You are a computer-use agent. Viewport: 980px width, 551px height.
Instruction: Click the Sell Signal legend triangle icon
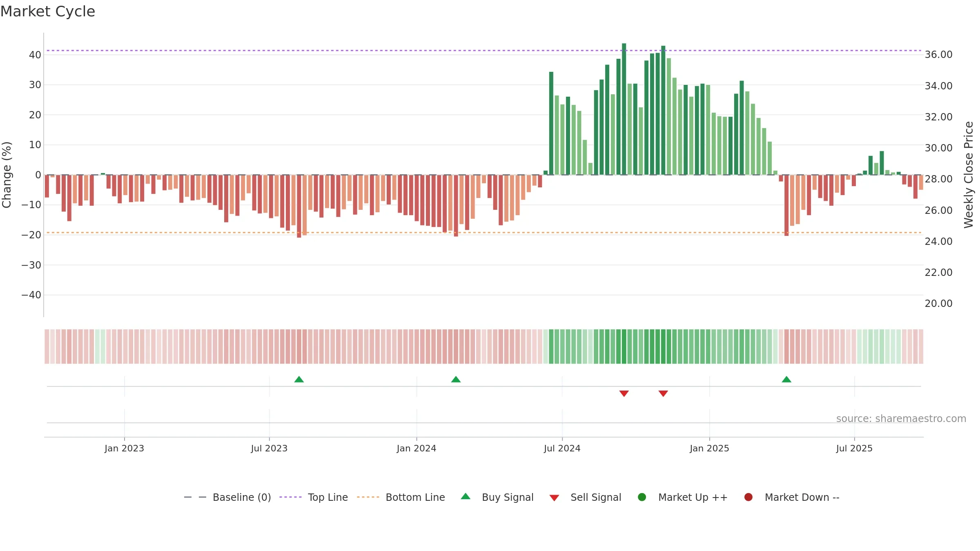pos(554,498)
